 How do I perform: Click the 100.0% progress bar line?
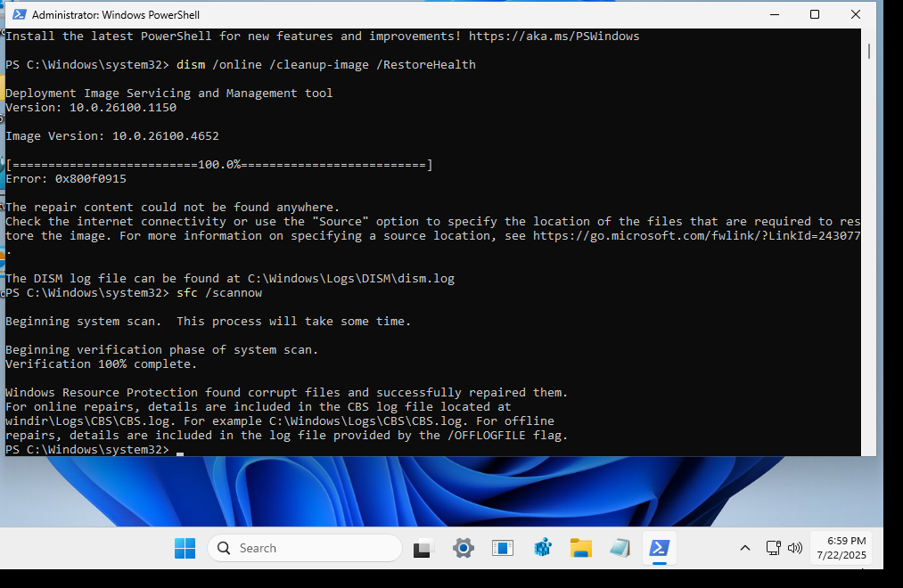(x=218, y=165)
